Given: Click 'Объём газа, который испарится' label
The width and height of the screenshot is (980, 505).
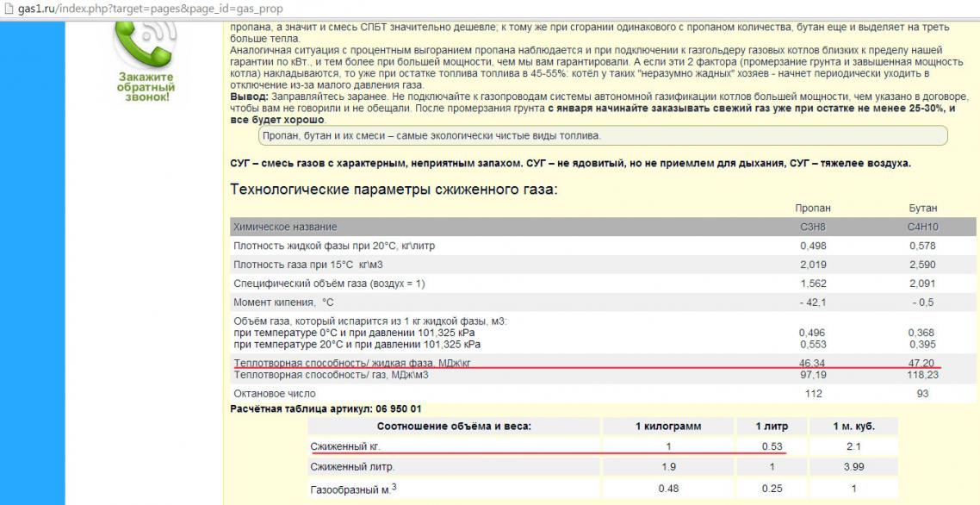Looking at the screenshot, I should 371,321.
